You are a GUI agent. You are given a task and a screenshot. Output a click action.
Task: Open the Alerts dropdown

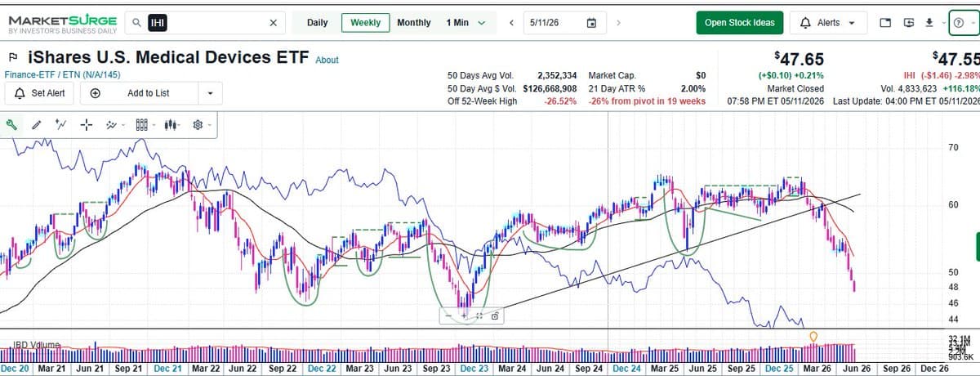828,23
